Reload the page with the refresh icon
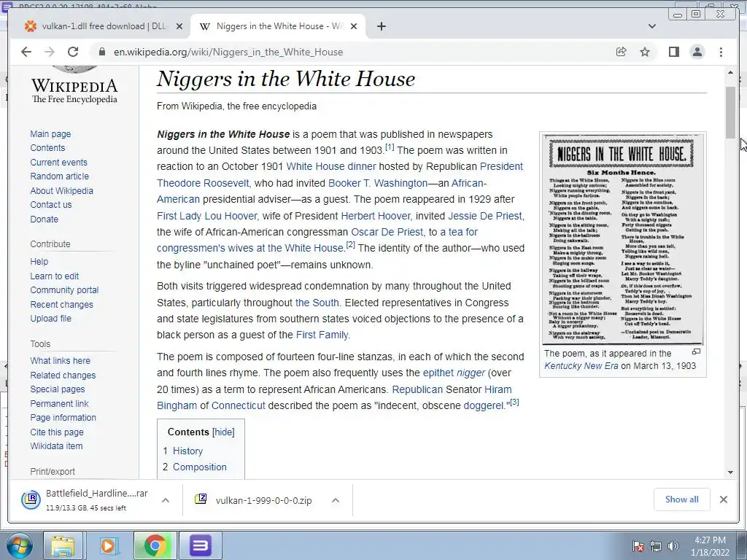 73,52
